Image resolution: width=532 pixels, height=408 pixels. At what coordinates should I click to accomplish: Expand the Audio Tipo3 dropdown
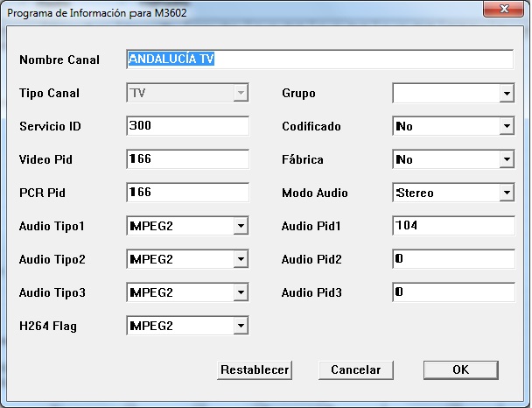pos(187,292)
